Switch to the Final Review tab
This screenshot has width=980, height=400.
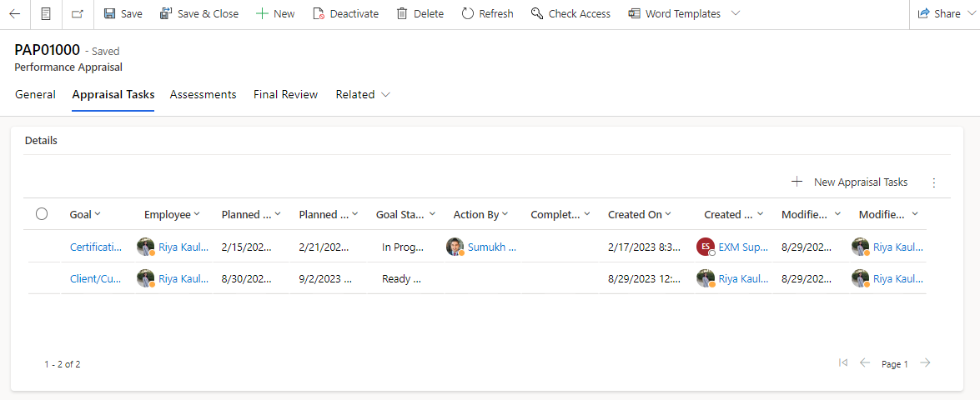[x=285, y=95]
